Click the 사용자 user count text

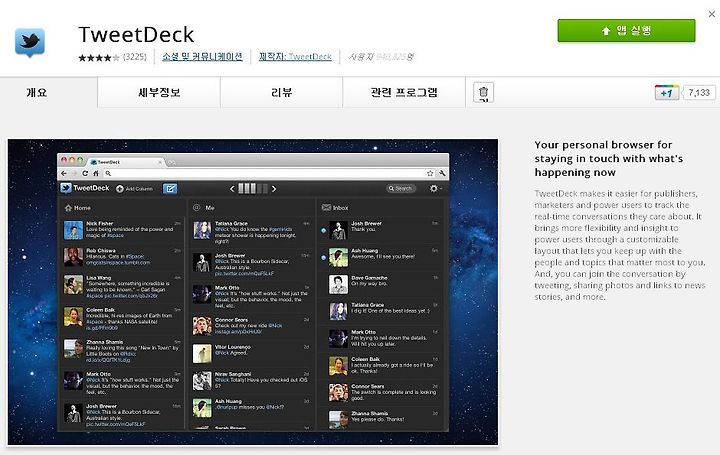pos(381,56)
